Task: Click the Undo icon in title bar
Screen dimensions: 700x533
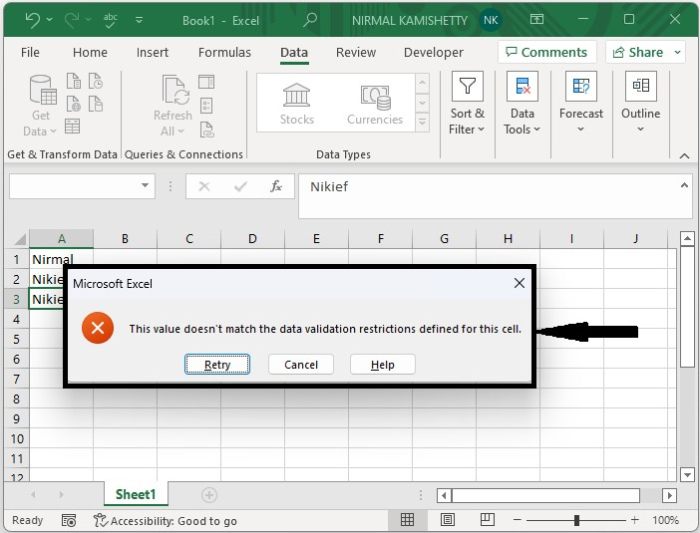Action: [x=33, y=20]
